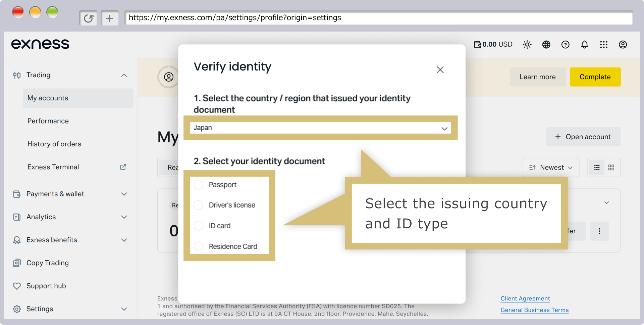Open the Newest sort dropdown
The height and width of the screenshot is (325, 644).
click(551, 167)
